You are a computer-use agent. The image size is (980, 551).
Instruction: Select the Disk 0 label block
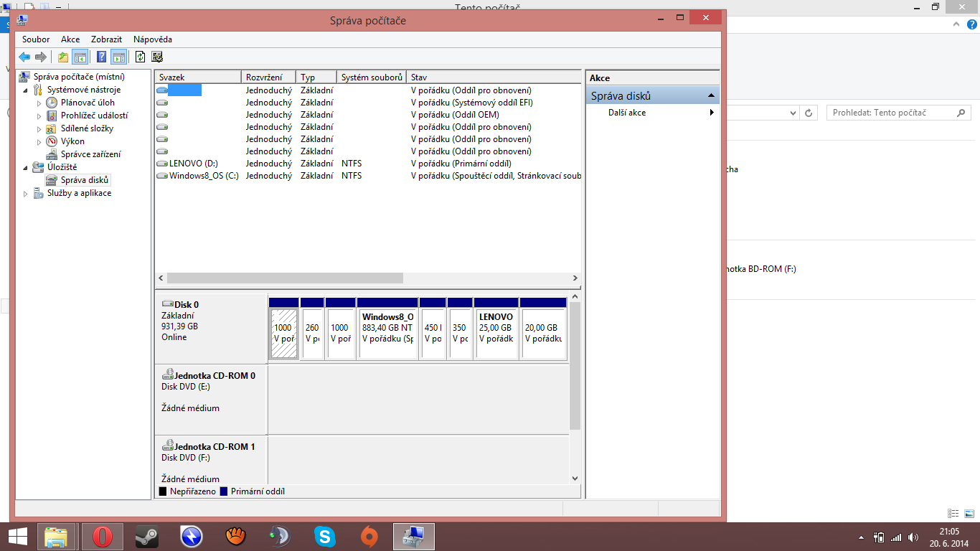pos(212,328)
